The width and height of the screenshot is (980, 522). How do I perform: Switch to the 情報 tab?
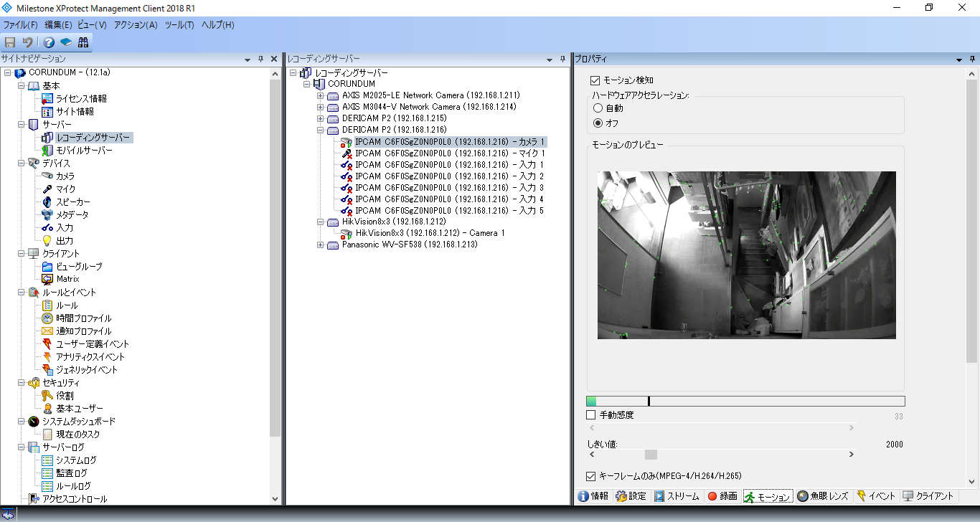pos(593,496)
